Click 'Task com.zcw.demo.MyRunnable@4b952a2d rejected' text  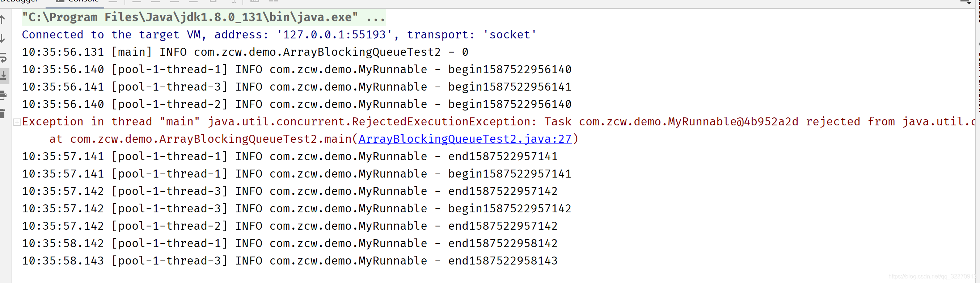702,122
